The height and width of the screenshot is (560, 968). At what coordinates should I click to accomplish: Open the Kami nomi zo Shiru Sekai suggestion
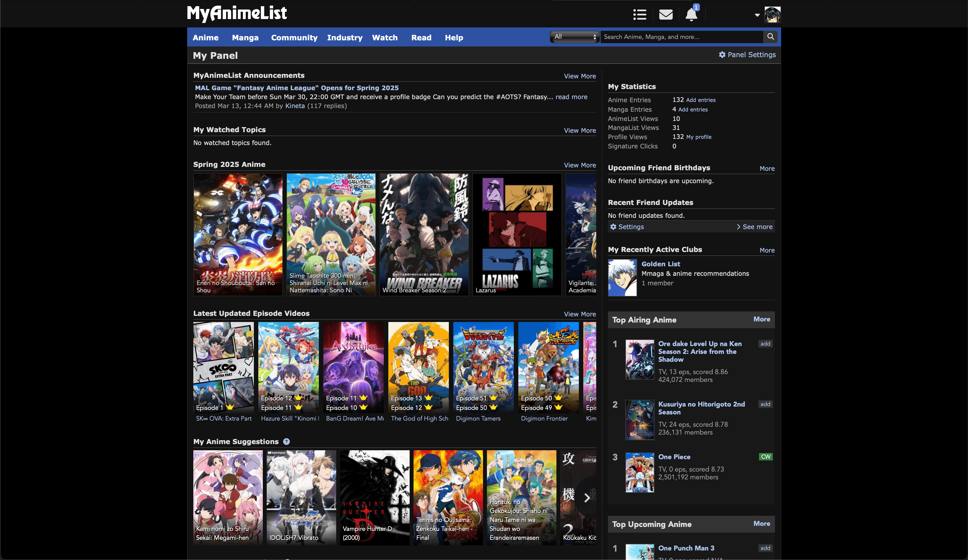pyautogui.click(x=228, y=498)
